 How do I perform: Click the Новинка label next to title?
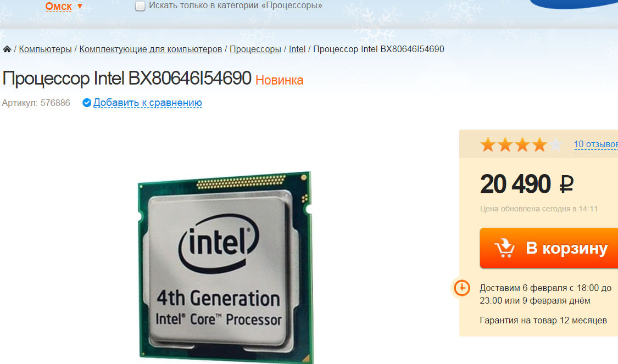click(280, 80)
